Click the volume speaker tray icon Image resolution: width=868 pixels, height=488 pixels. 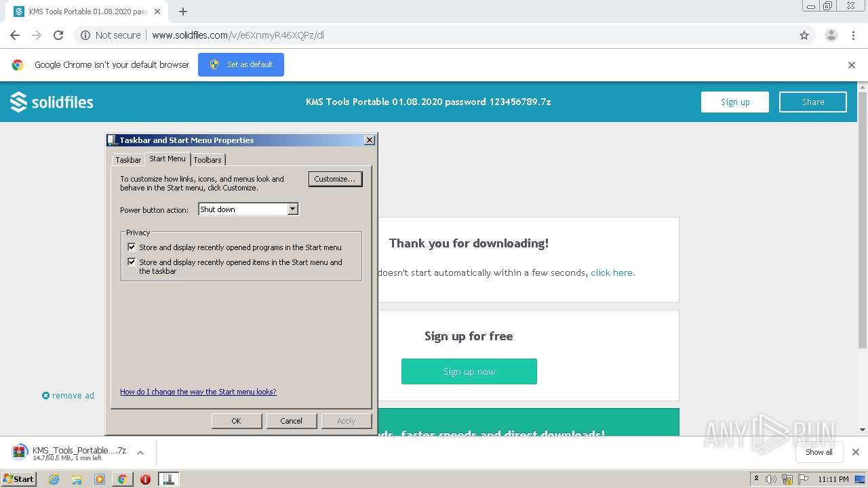pyautogui.click(x=771, y=479)
